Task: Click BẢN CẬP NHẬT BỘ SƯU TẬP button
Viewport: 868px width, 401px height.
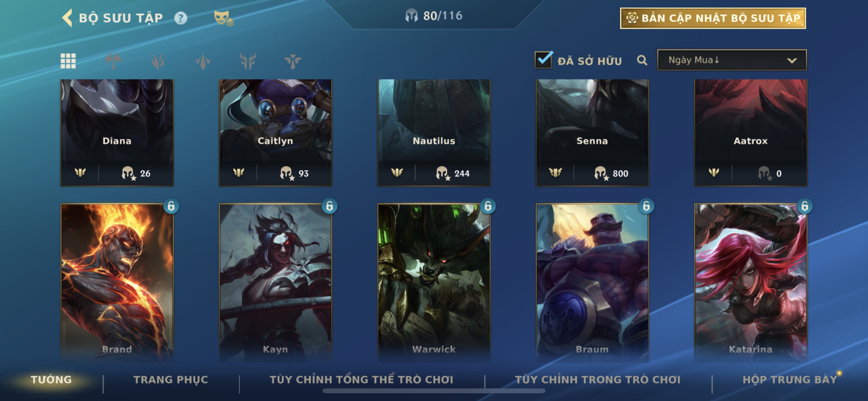Action: [x=713, y=18]
